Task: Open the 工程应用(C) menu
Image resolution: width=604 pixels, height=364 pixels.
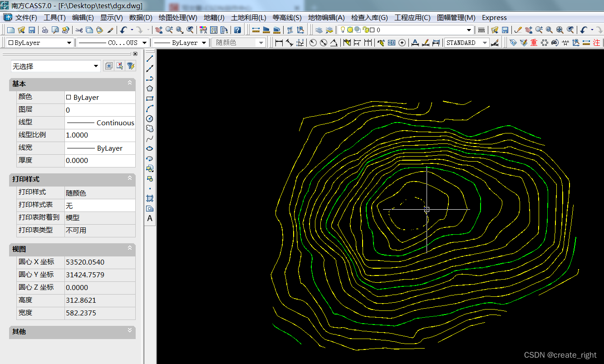Action: (x=412, y=18)
